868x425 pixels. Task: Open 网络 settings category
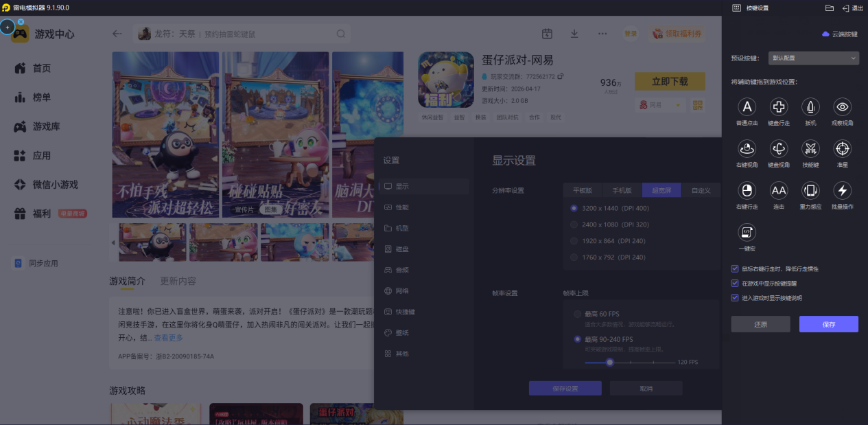(424, 291)
